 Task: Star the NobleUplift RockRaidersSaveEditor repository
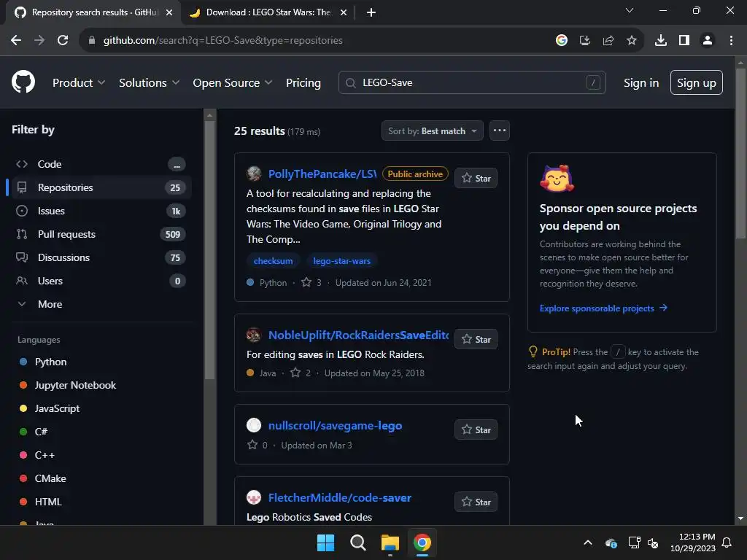pyautogui.click(x=476, y=339)
